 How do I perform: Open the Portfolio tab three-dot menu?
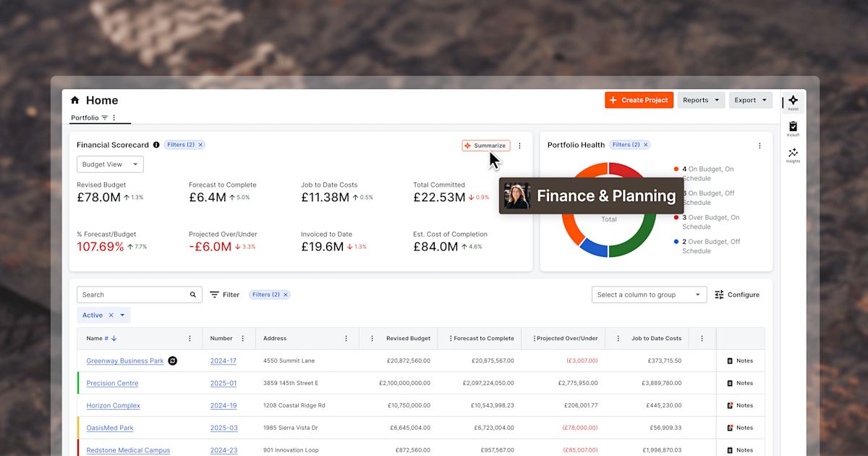pyautogui.click(x=114, y=118)
